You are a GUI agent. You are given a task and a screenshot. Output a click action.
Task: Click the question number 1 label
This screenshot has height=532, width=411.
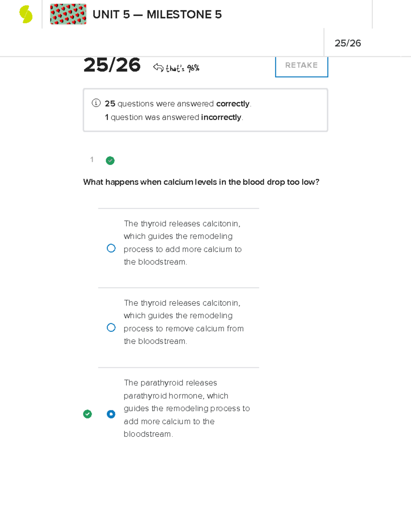click(92, 160)
